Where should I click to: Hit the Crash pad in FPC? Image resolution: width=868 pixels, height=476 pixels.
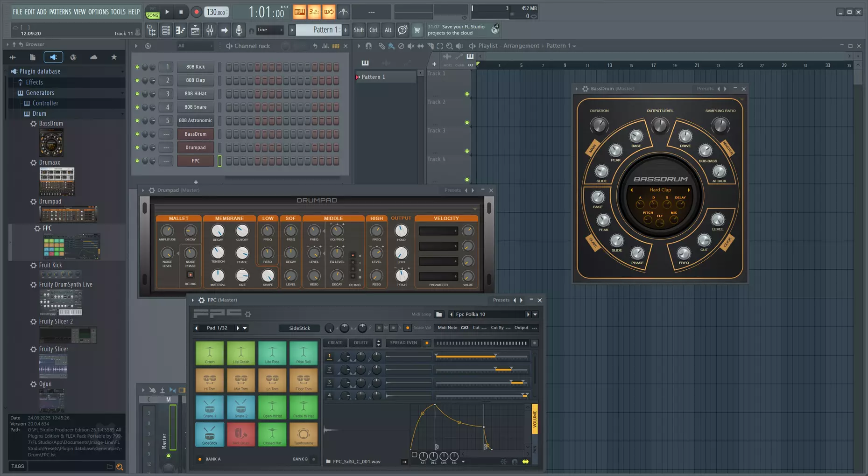point(210,353)
